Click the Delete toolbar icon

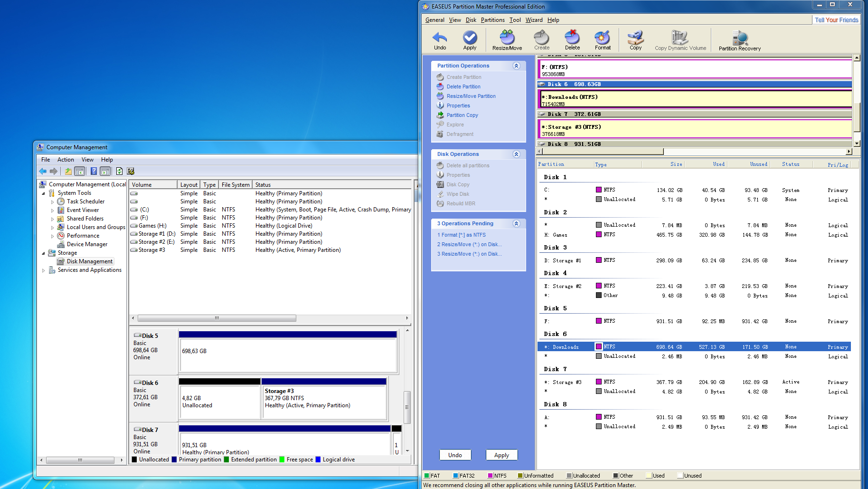572,40
